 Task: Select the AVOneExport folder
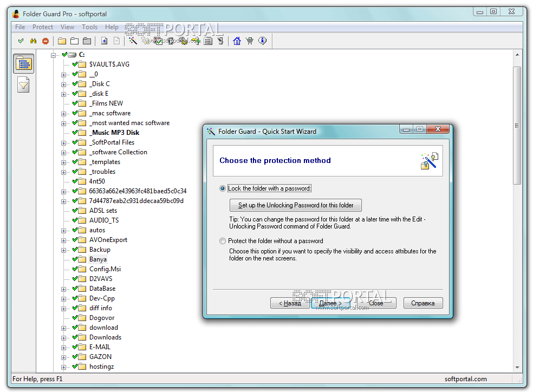tap(108, 240)
